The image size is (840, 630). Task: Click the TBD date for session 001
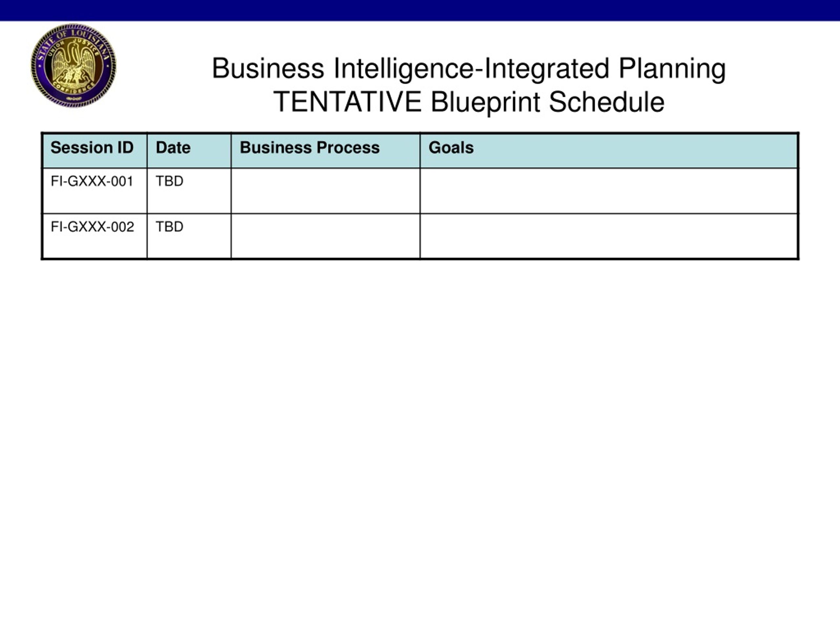(169, 181)
